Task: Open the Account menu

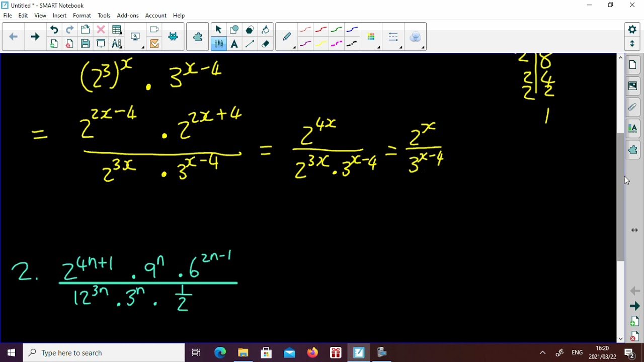Action: [x=156, y=16]
